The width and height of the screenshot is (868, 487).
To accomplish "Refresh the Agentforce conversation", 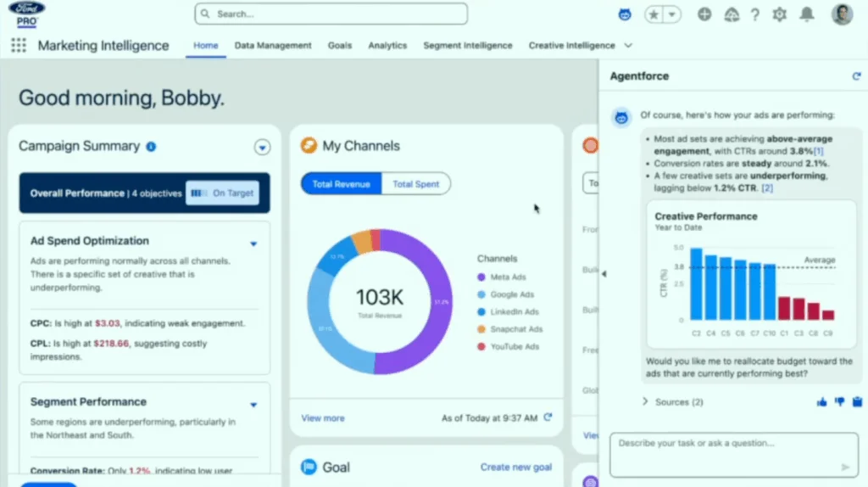I will coord(856,76).
